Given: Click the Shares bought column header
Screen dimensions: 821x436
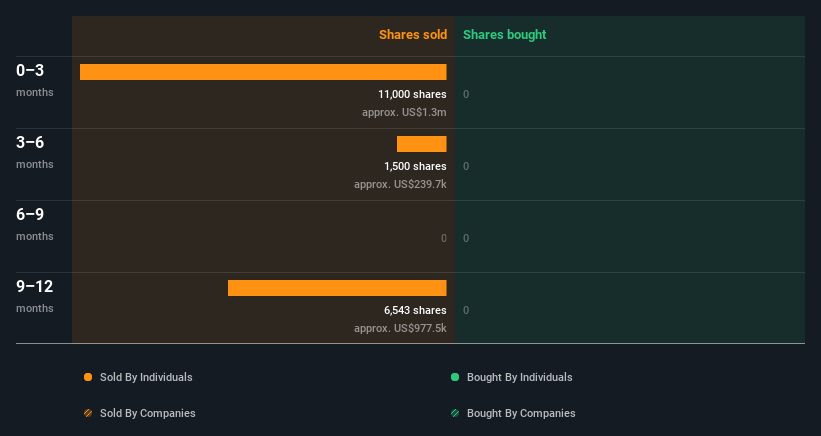Looking at the screenshot, I should 505,35.
